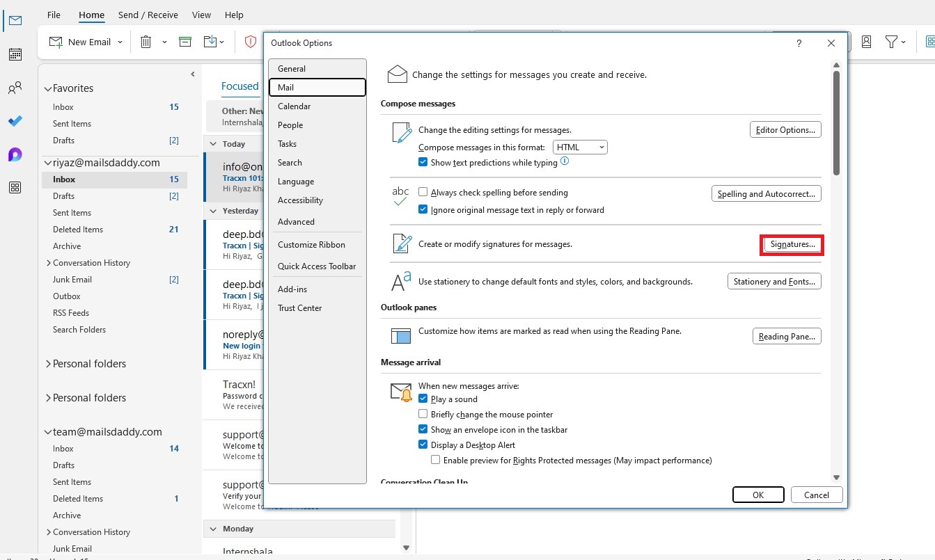Collapse the folder pane with arrow

click(193, 74)
